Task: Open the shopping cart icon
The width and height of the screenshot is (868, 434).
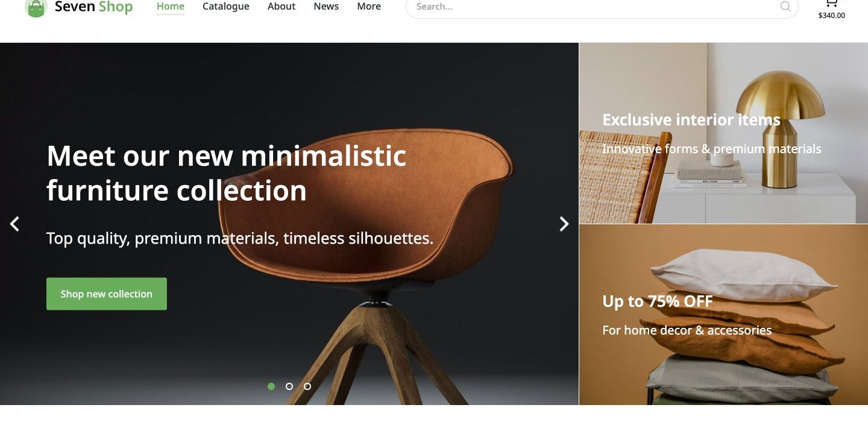Action: (832, 4)
